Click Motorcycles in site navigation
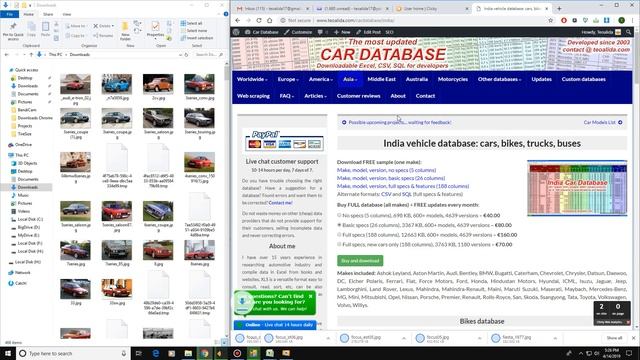This screenshot has height=360, width=640. pyautogui.click(x=453, y=79)
